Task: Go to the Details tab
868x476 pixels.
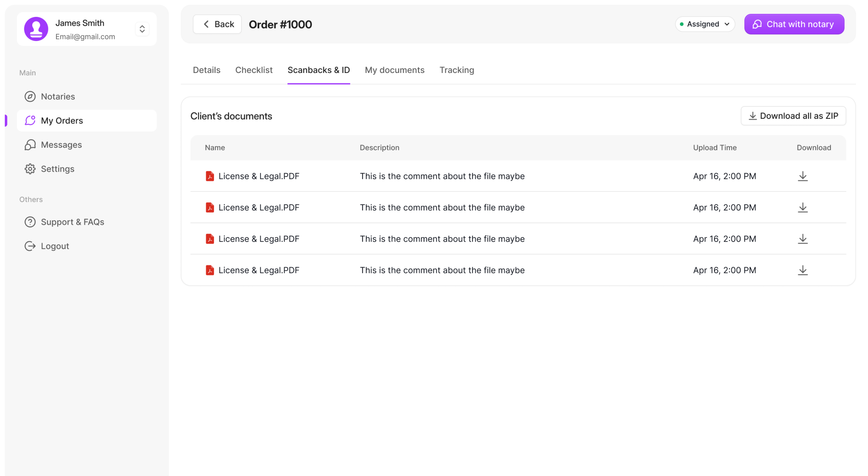Action: click(x=206, y=70)
